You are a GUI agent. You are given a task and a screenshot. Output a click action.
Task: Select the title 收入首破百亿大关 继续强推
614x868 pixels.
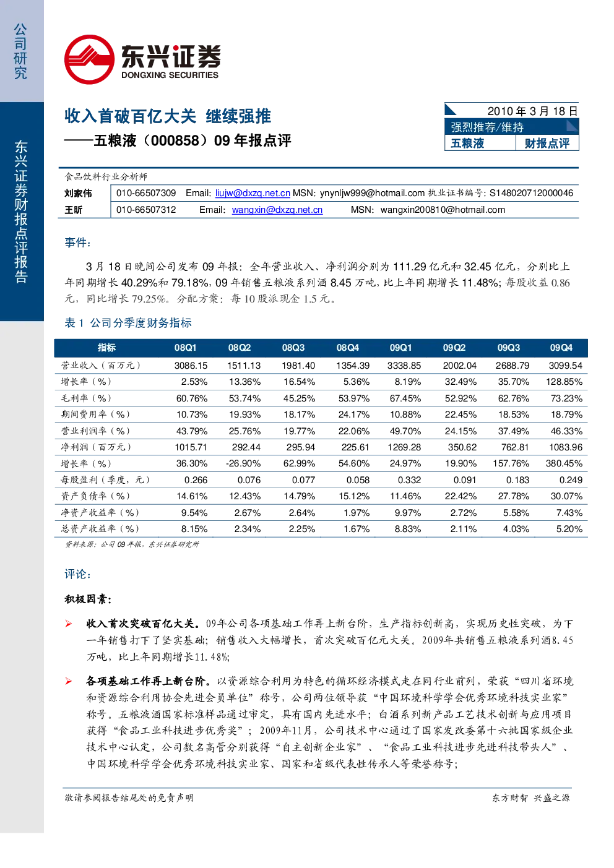tap(168, 116)
